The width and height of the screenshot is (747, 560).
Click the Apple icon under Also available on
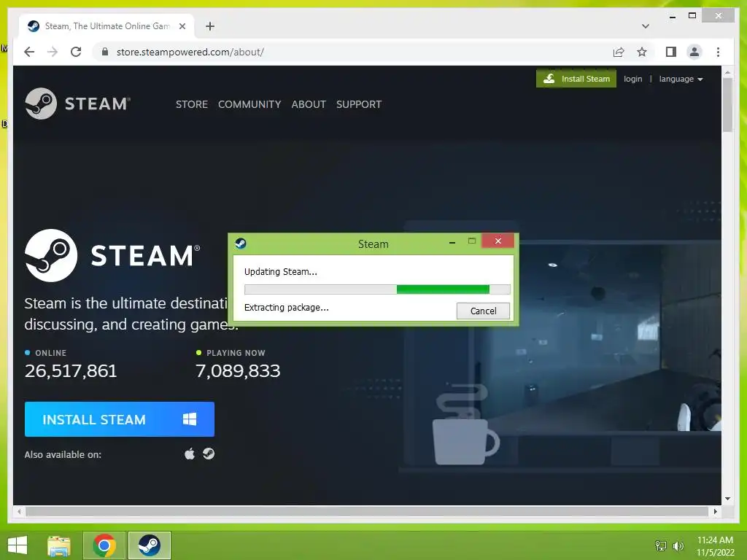click(190, 454)
